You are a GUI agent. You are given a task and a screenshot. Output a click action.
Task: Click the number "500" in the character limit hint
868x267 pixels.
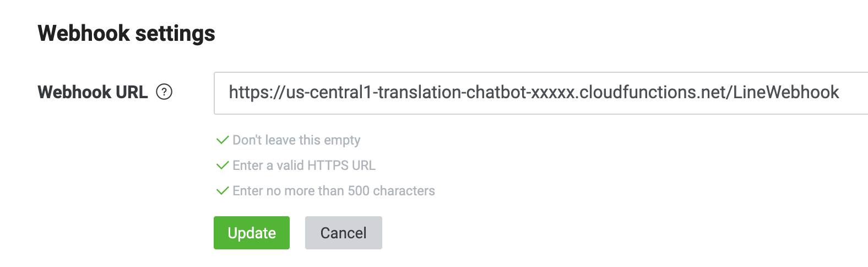point(359,191)
